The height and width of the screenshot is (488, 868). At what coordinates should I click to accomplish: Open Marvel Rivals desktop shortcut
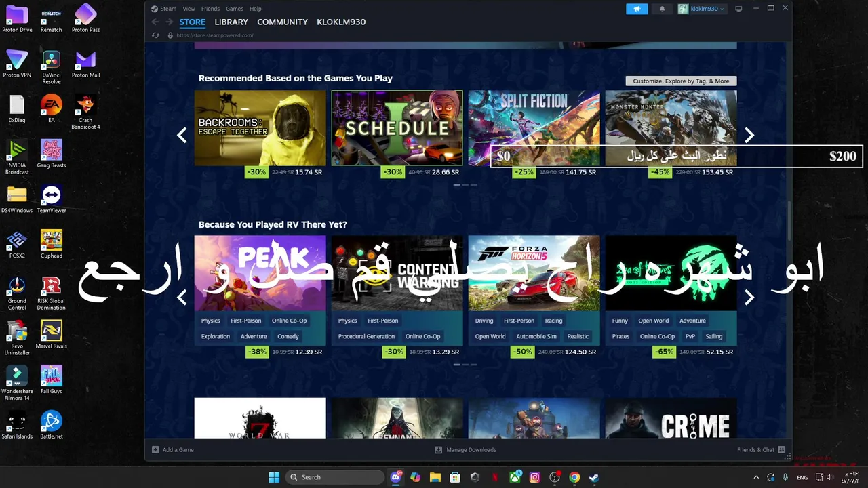52,334
